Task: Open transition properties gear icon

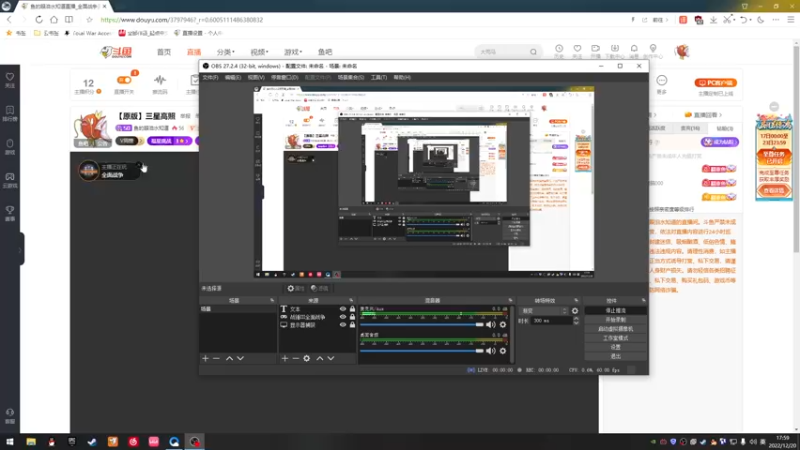Action: click(x=575, y=311)
